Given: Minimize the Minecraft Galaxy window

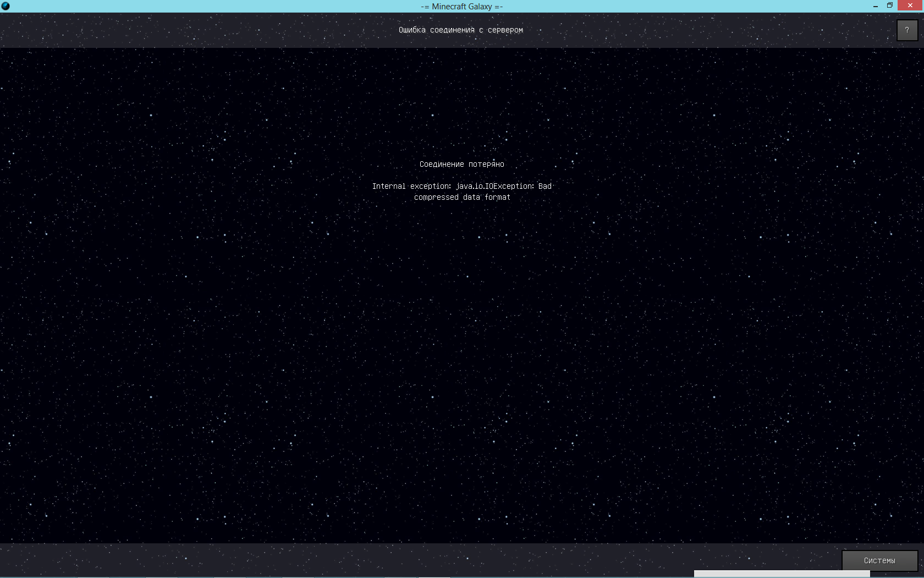Looking at the screenshot, I should 875,6.
